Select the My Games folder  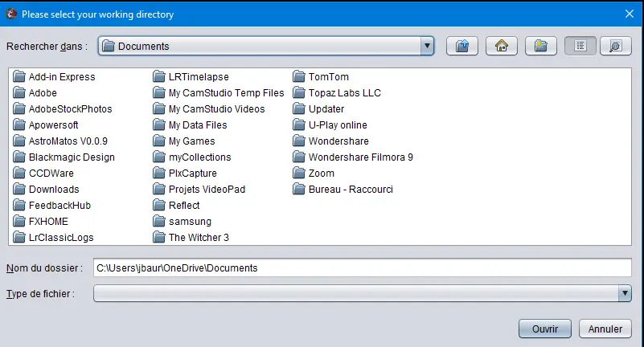click(x=184, y=141)
